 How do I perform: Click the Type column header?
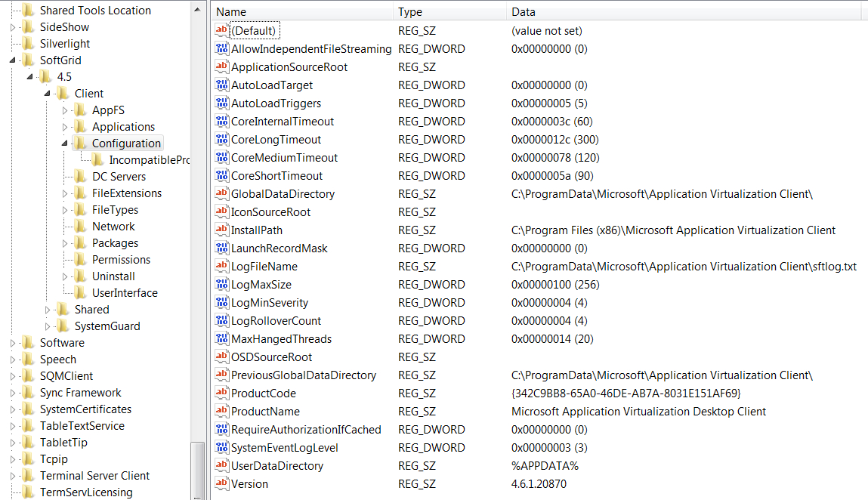[449, 11]
